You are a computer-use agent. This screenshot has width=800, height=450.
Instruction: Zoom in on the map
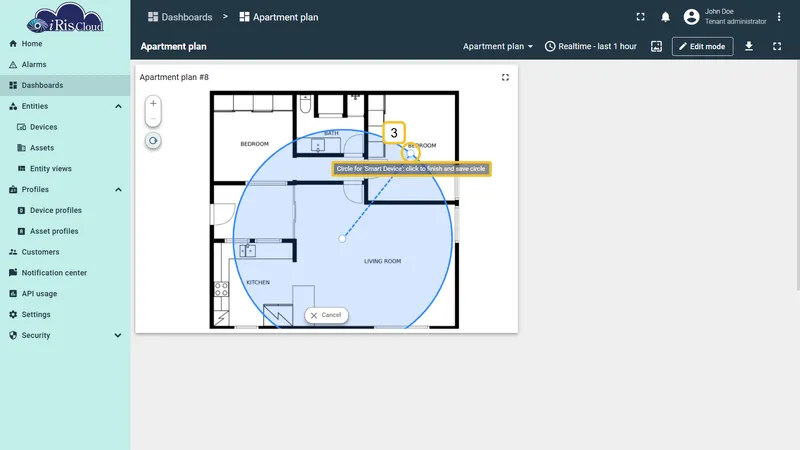[153, 104]
